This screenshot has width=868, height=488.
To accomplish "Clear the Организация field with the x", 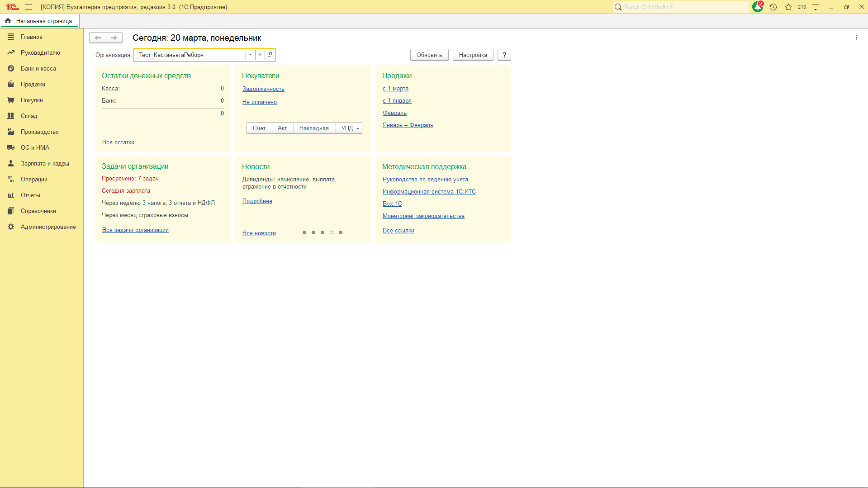I will click(260, 55).
